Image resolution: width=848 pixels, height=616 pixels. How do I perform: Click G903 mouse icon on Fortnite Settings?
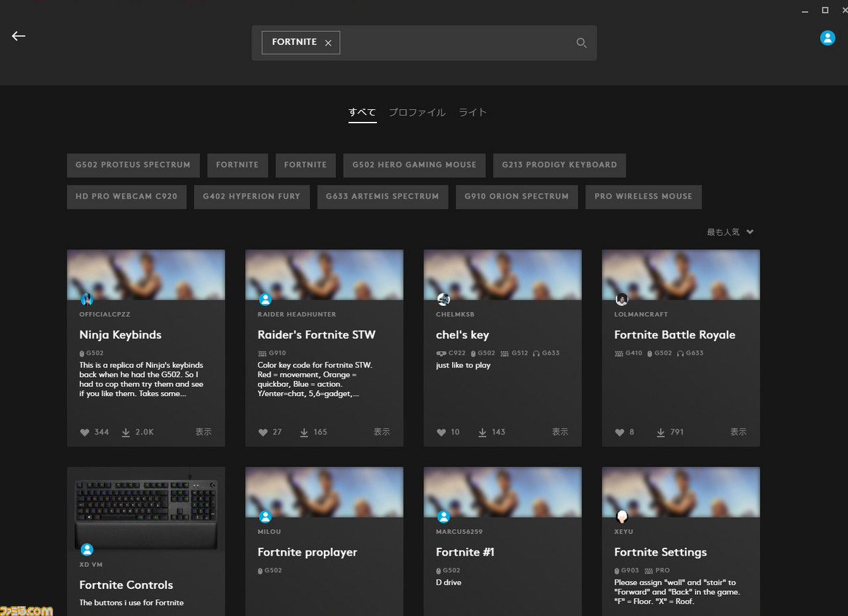tap(617, 570)
